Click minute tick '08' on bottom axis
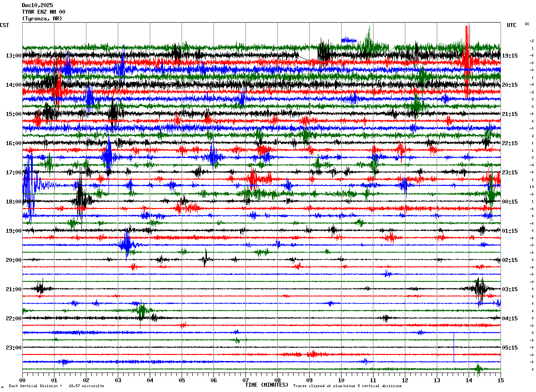The height and width of the screenshot is (392, 536). (x=277, y=380)
